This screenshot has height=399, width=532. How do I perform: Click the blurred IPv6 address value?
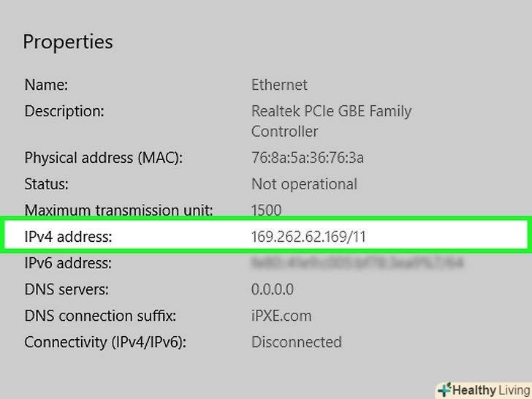(357, 263)
